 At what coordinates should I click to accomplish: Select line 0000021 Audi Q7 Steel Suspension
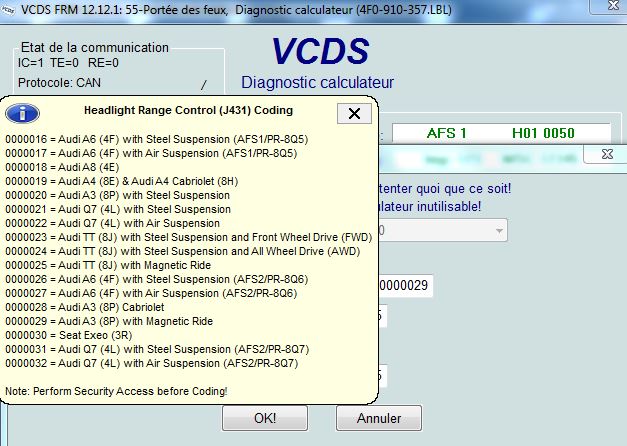coord(118,209)
